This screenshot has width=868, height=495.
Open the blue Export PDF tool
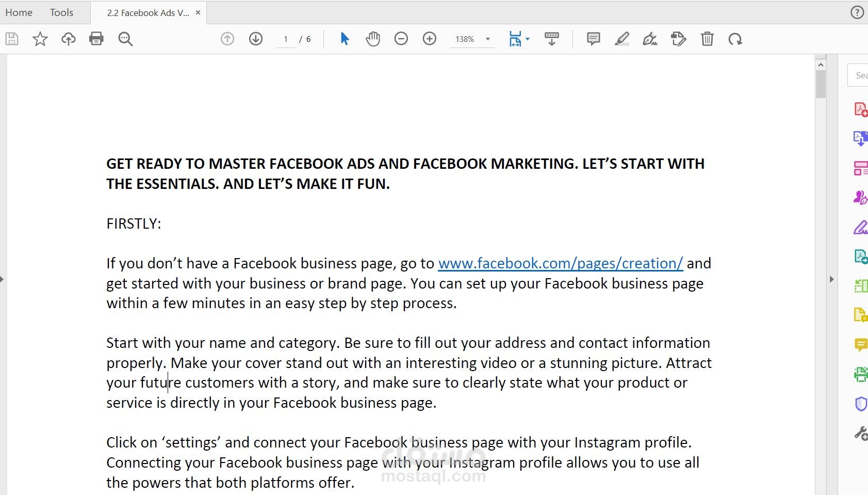coord(861,138)
